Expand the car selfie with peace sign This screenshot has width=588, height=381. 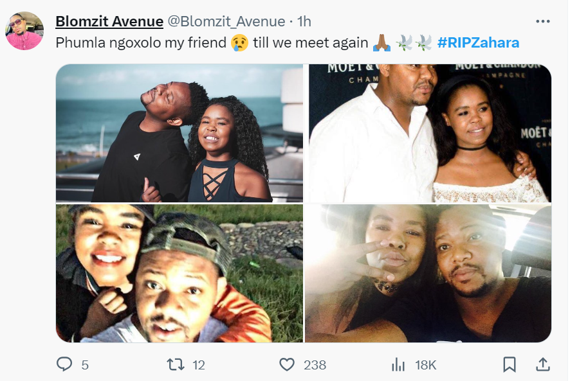tap(428, 273)
